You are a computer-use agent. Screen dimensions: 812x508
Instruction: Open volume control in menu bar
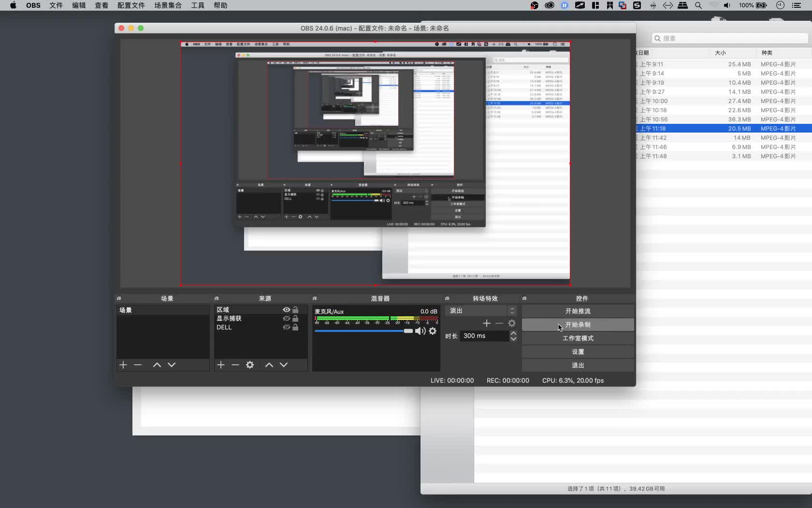click(727, 5)
